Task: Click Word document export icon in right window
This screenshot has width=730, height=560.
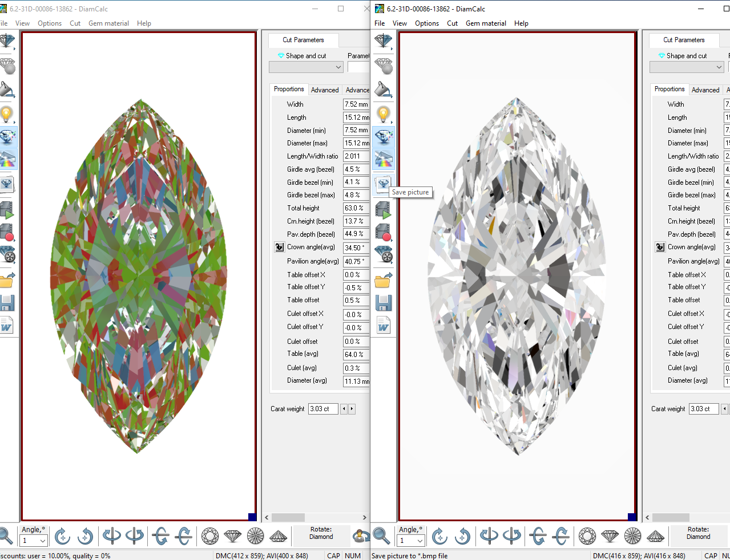Action: (x=383, y=325)
